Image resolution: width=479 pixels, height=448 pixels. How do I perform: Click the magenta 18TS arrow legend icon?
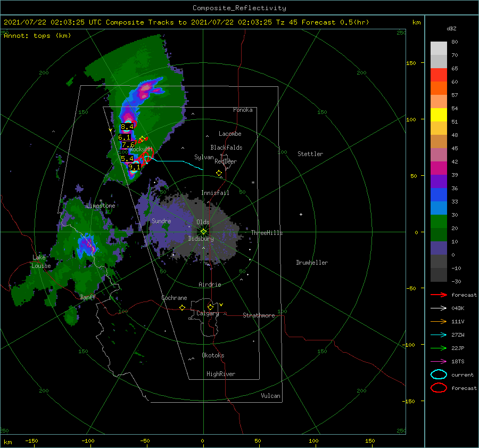coord(439,362)
